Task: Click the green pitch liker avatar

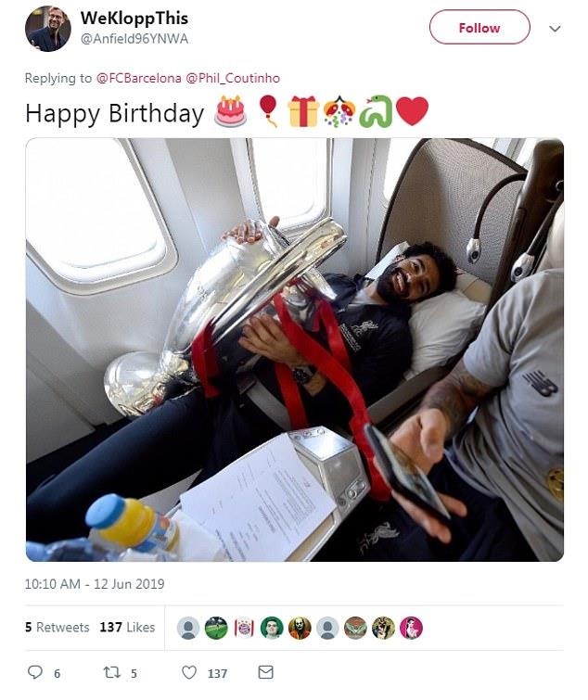Action: tap(216, 628)
